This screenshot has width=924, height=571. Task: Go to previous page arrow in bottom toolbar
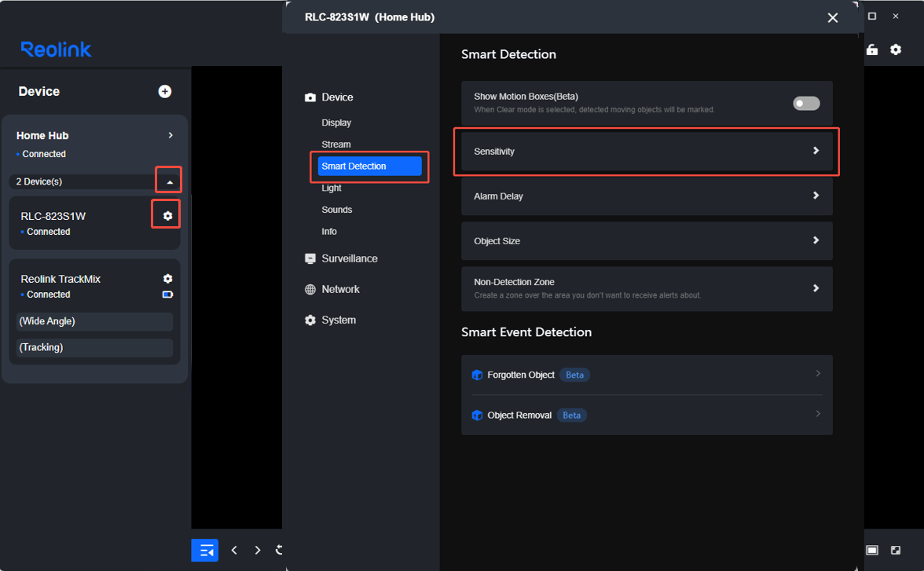point(234,550)
